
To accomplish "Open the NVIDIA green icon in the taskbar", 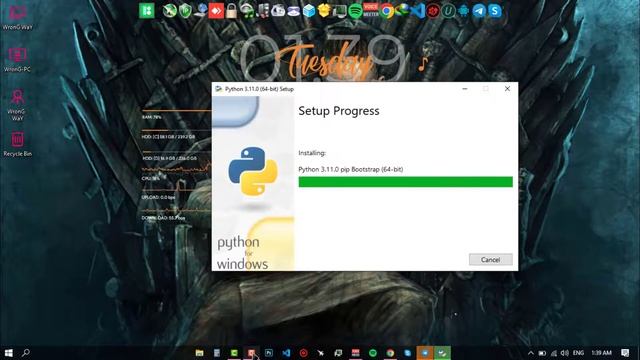I will (234, 353).
